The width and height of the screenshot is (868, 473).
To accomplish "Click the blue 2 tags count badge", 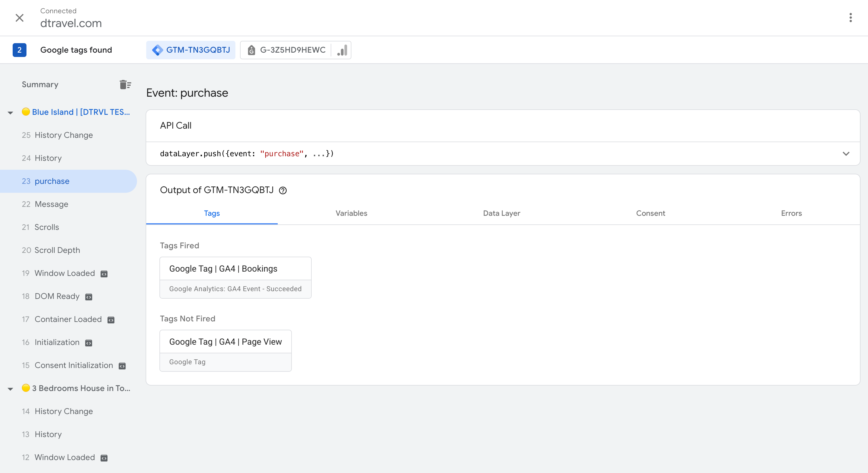I will tap(20, 50).
